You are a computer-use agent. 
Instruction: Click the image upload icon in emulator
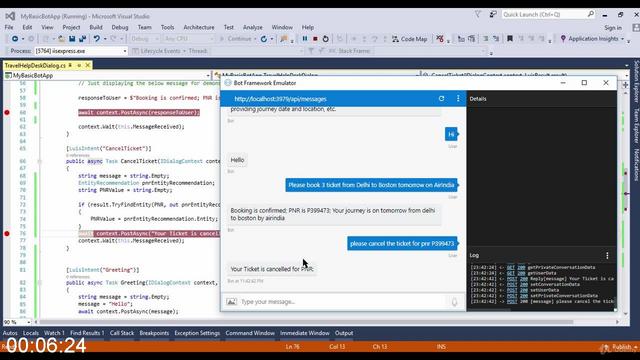pos(231,302)
